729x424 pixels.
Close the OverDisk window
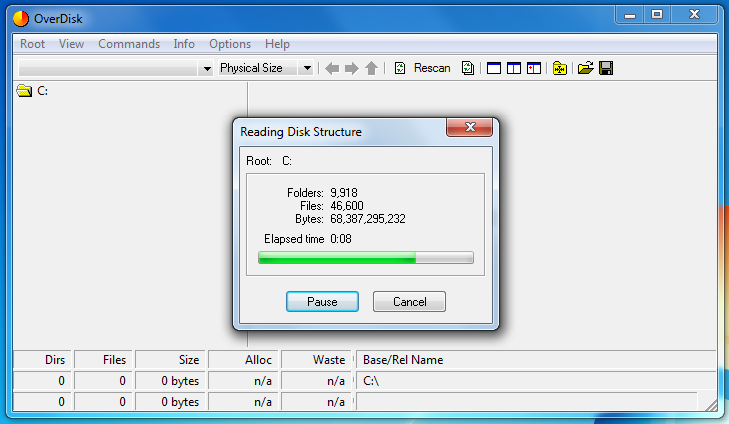pyautogui.click(x=694, y=15)
